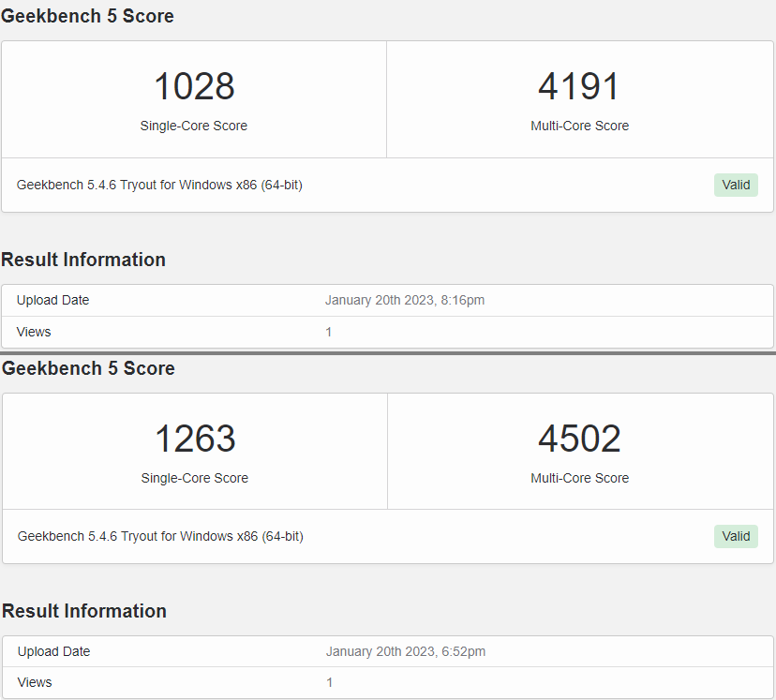Viewport: 776px width, 700px height.
Task: Click the 6:52pm upload date value
Action: click(406, 651)
